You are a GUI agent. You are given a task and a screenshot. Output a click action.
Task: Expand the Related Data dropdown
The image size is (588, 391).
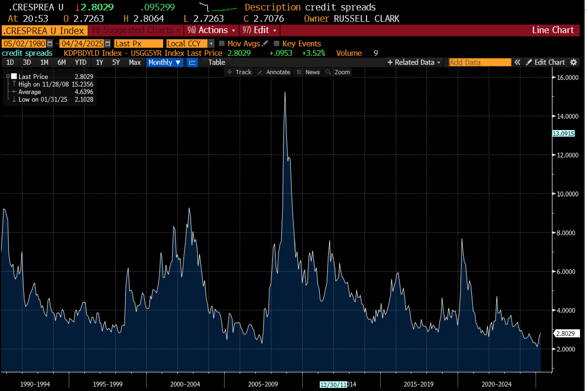[414, 62]
